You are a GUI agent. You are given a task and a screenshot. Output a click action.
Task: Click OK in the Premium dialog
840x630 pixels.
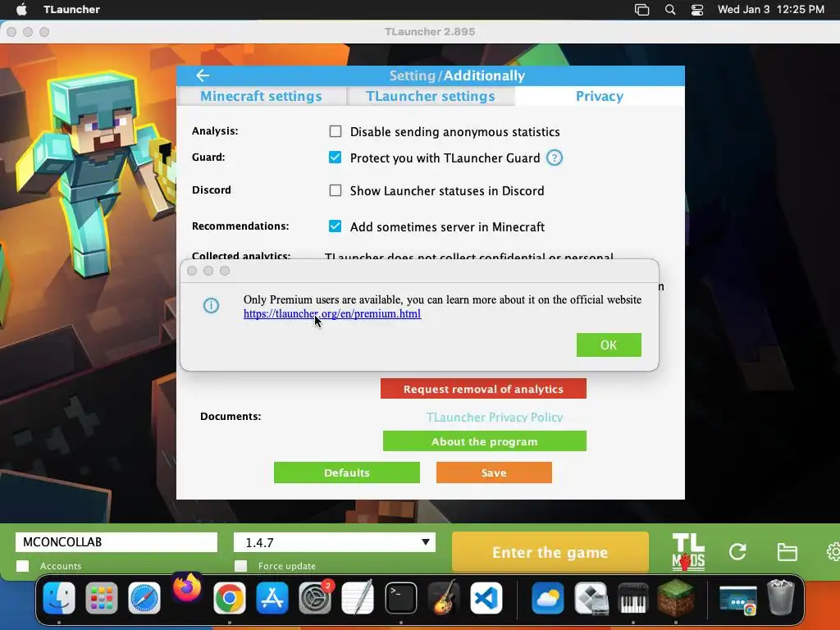click(x=609, y=345)
